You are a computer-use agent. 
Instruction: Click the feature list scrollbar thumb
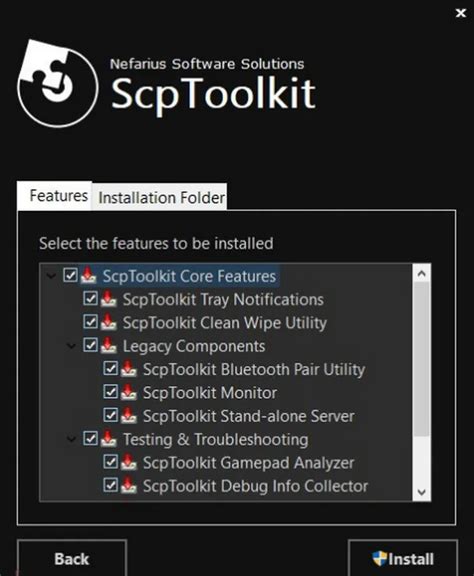pyautogui.click(x=421, y=360)
